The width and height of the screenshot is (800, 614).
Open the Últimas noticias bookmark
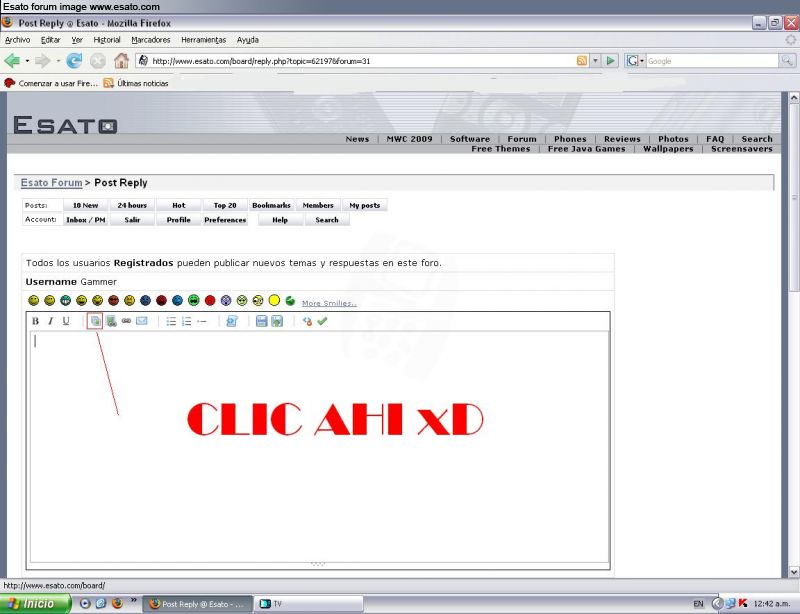coord(136,83)
